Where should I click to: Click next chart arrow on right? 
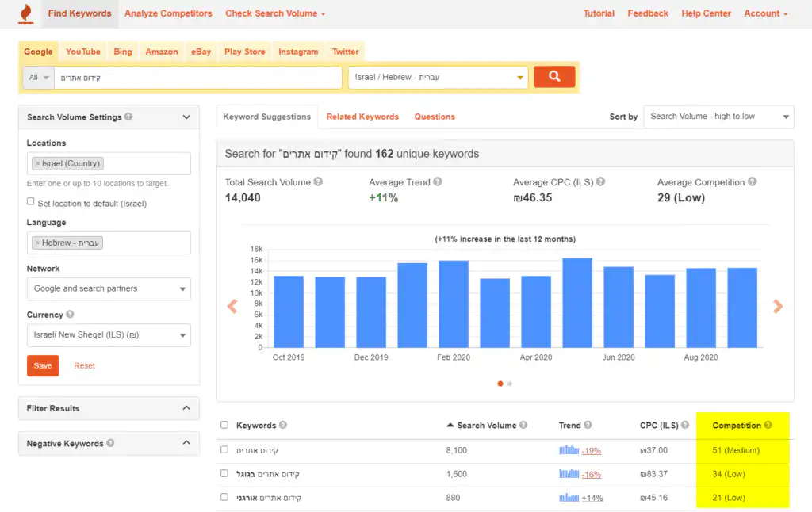click(778, 307)
